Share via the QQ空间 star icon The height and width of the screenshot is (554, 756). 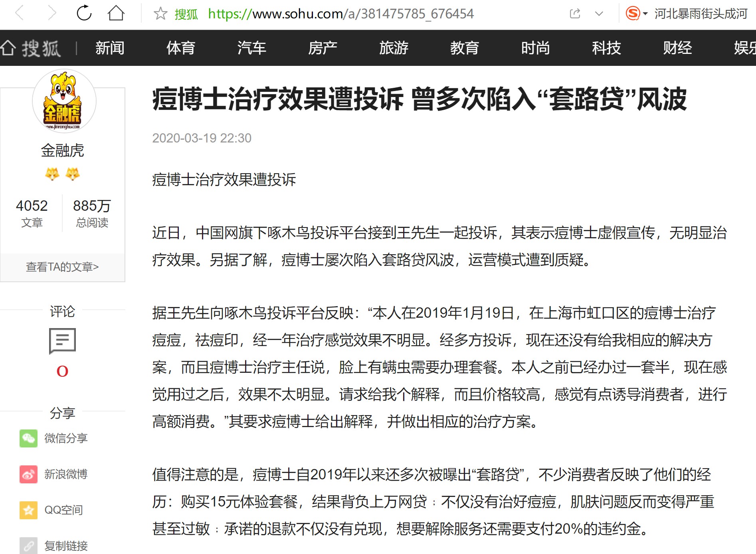click(28, 510)
